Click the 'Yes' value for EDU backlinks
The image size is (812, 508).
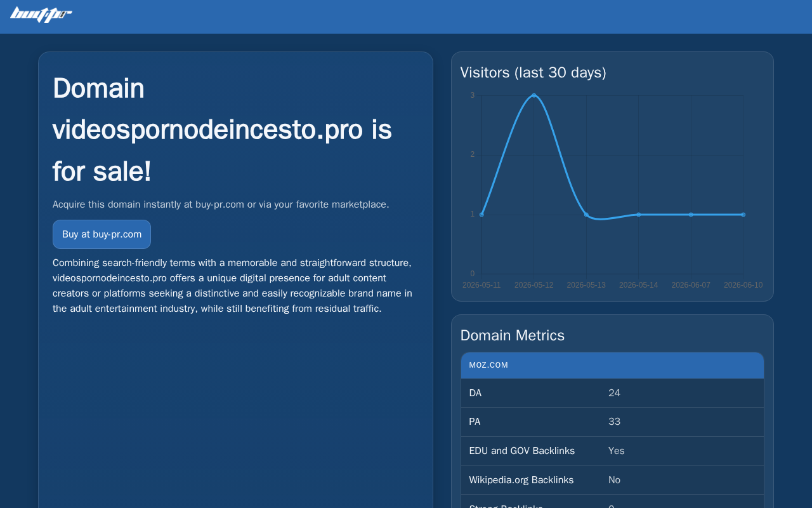pos(617,451)
